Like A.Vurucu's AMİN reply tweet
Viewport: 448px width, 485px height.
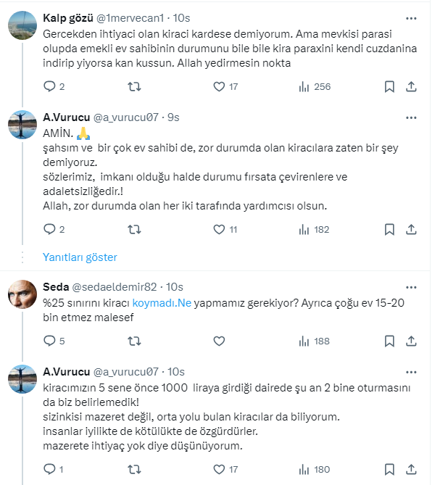(x=220, y=230)
